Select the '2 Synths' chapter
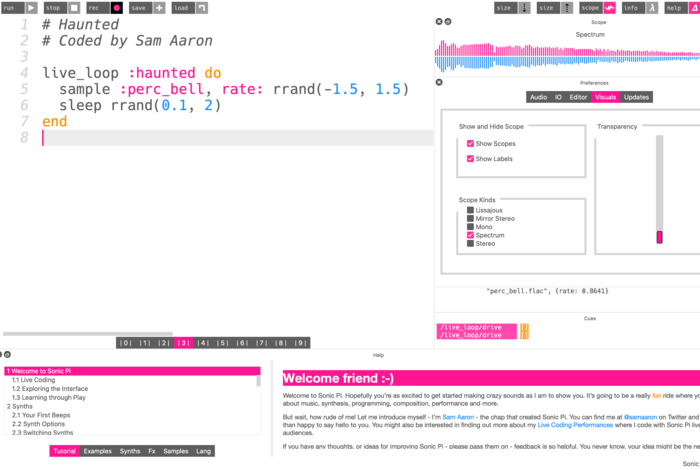The width and height of the screenshot is (700, 470). [20, 406]
